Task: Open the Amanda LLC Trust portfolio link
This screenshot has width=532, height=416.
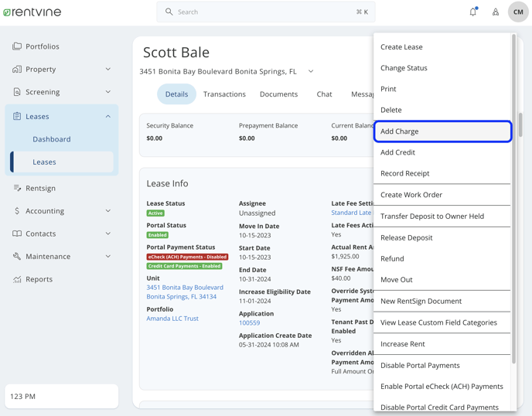Action: coord(172,319)
